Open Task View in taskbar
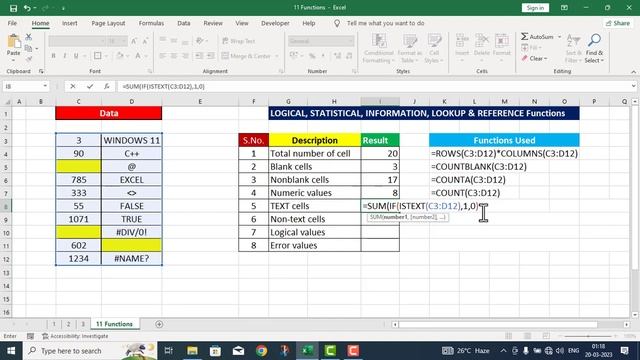640x360 pixels. [x=168, y=351]
